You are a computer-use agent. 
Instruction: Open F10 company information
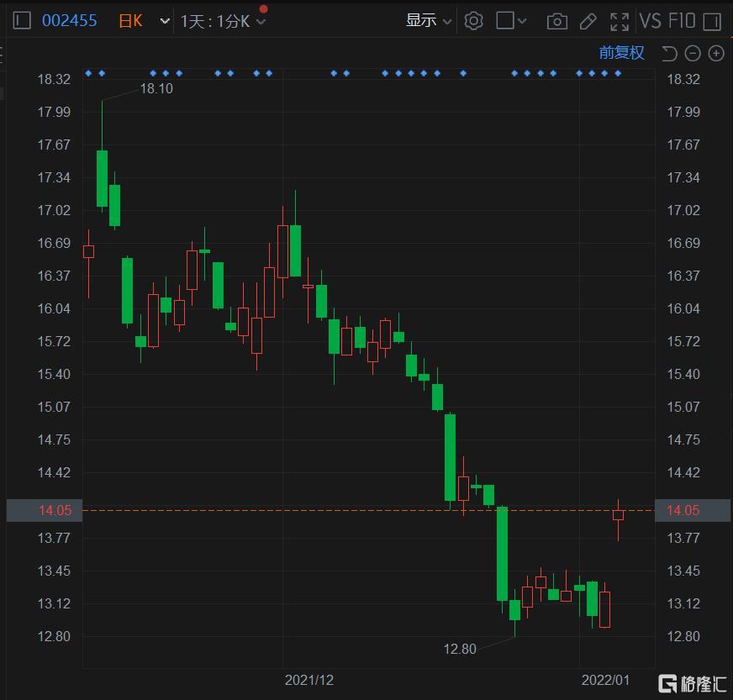click(x=682, y=21)
